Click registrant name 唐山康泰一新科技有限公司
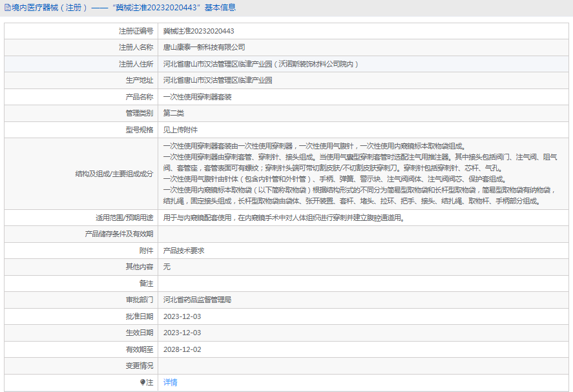 (204, 47)
